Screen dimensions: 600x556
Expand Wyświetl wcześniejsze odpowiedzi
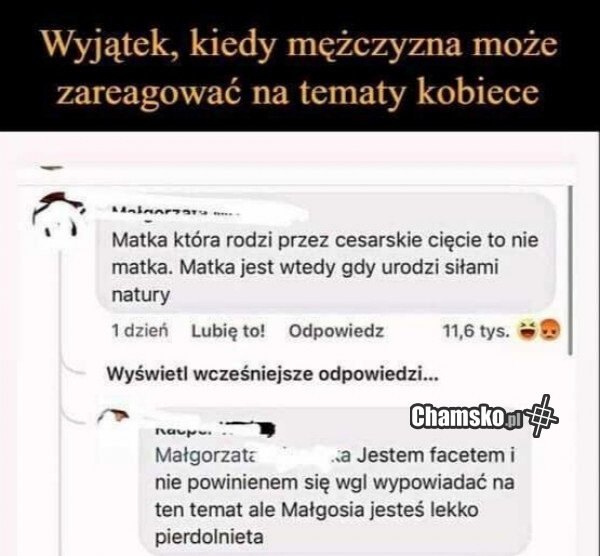[272, 374]
